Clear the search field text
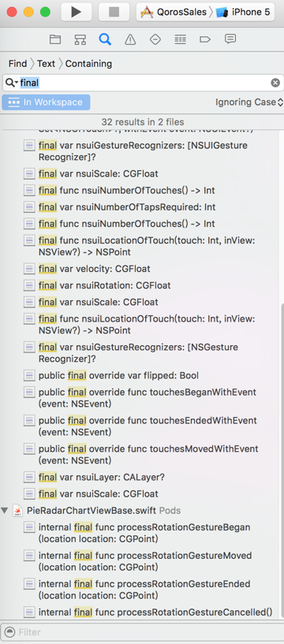The height and width of the screenshot is (644, 284). pyautogui.click(x=275, y=83)
